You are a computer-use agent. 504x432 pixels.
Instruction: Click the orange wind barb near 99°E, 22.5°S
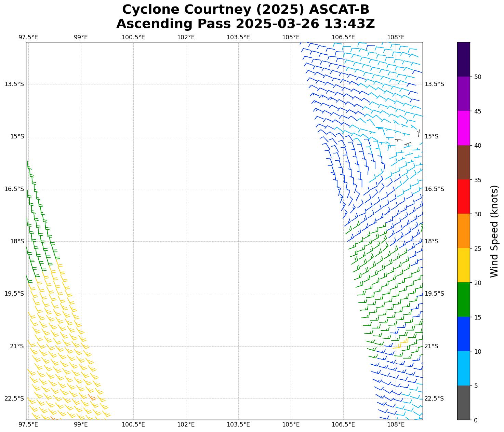click(x=92, y=397)
